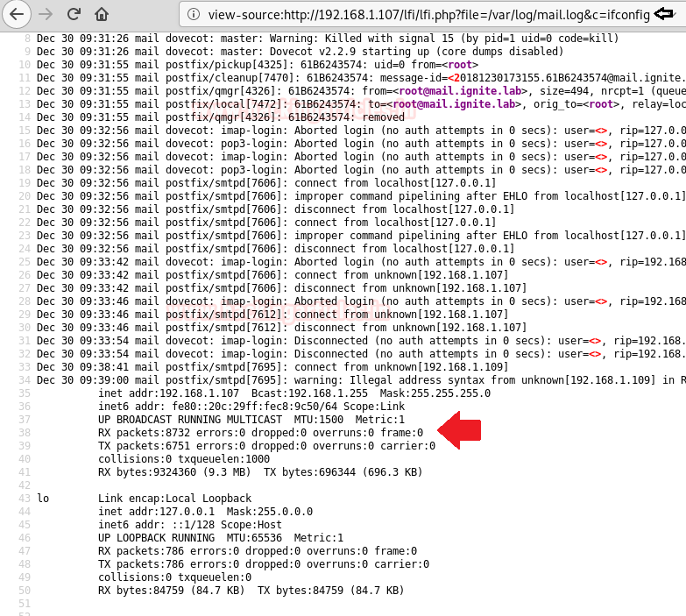Screen dimensions: 686x616
Task: Click 'inet6 addr: ::1/128 Scope:Host' text
Action: click(x=190, y=525)
